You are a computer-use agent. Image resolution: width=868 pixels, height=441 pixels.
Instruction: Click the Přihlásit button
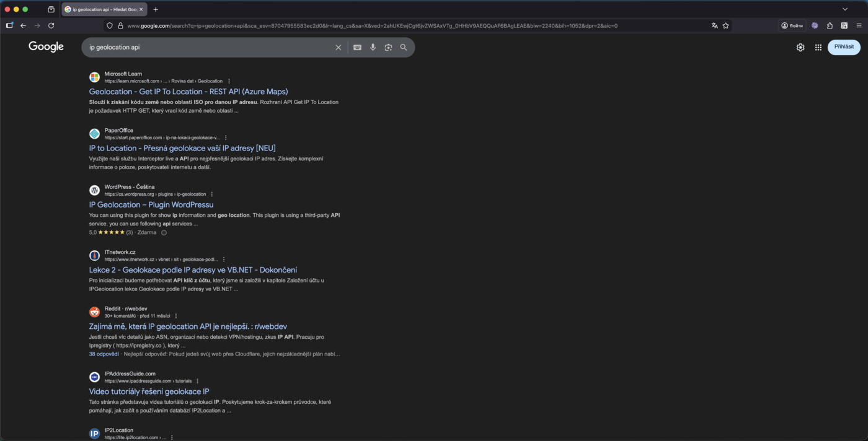(844, 47)
